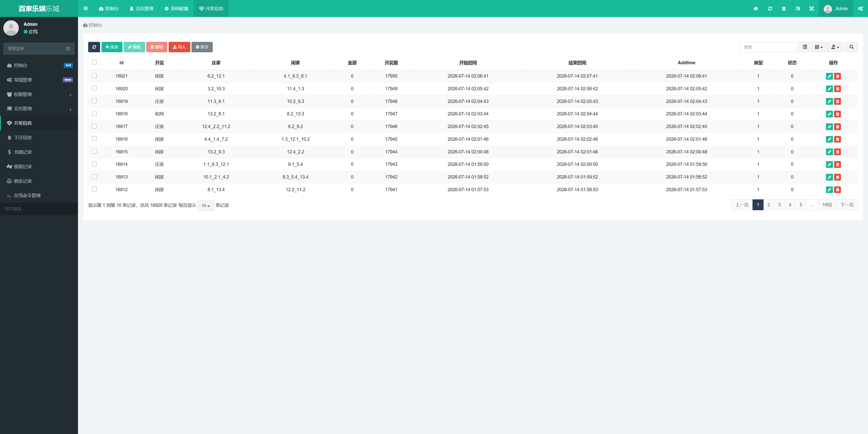This screenshot has height=434, width=868.
Task: Open 在线命令管理 in sidebar
Action: click(39, 196)
